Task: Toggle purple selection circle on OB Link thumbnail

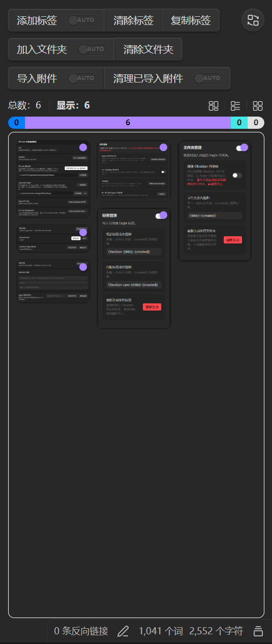Action: tap(83, 148)
